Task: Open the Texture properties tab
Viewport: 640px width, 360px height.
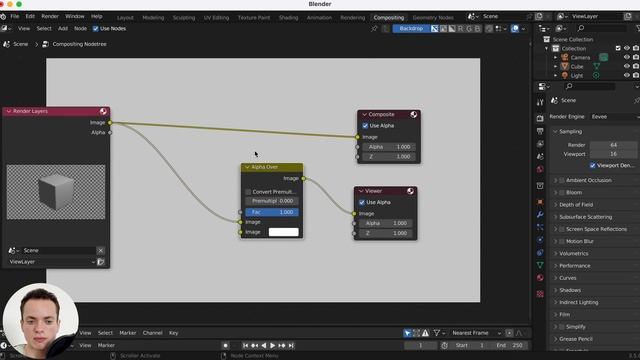Action: click(x=540, y=294)
